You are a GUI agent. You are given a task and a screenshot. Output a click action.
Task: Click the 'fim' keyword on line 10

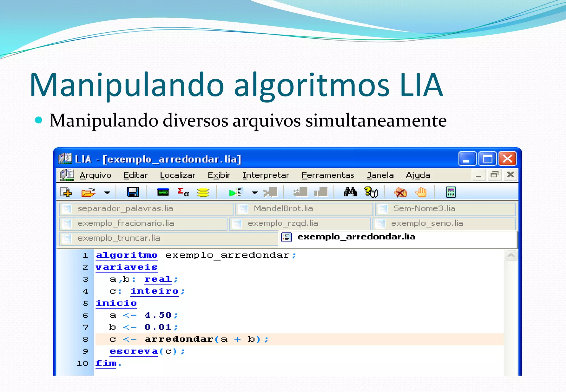click(106, 363)
